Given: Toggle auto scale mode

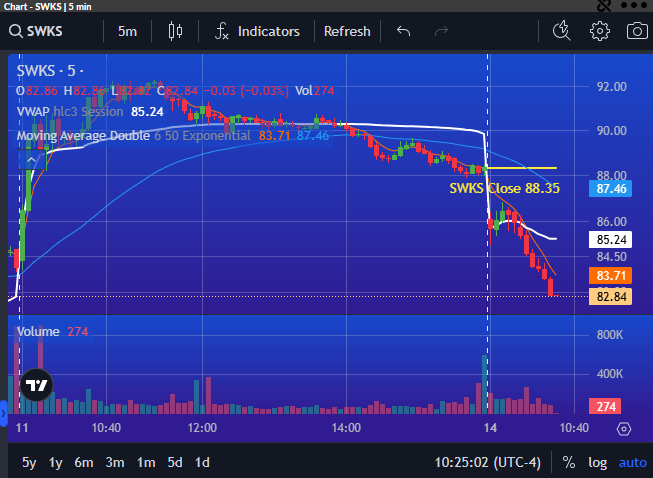Looking at the screenshot, I should pos(633,463).
